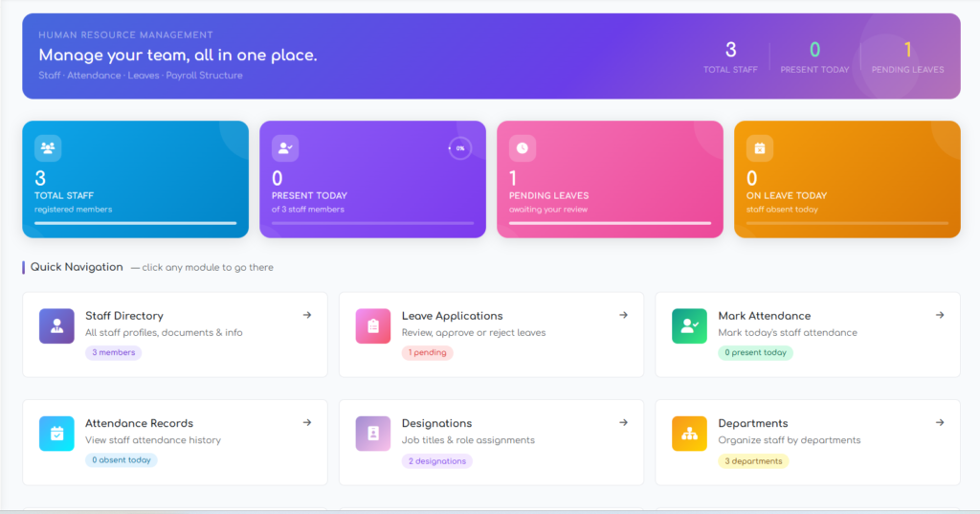Click the Pending Leaves card progress bar
Screen dimensions: 980x514
(x=610, y=223)
